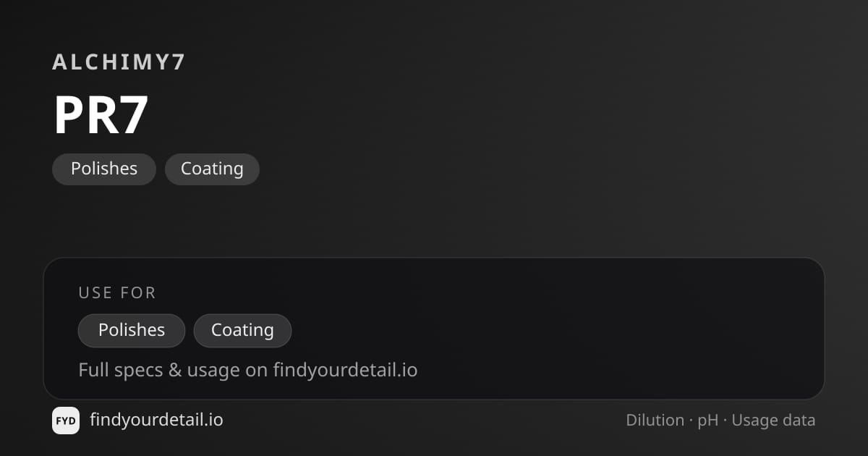The width and height of the screenshot is (868, 456).
Task: Select the ALCHIMY7 brand label
Action: point(119,62)
